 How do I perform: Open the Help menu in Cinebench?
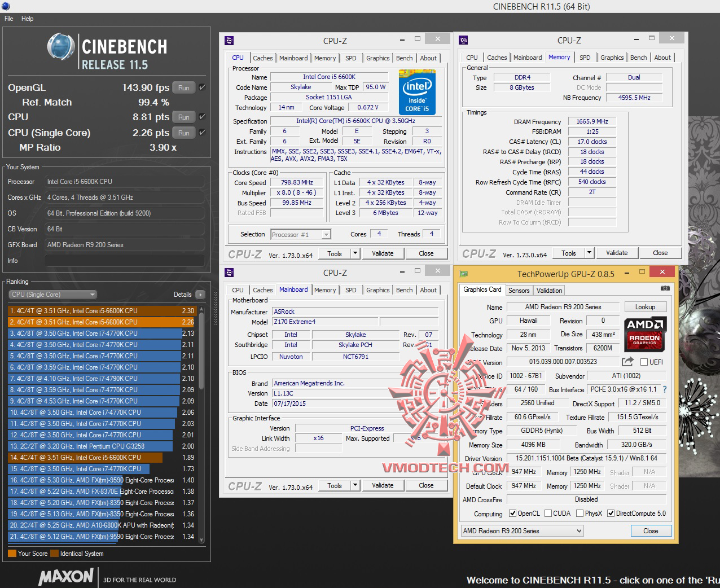[x=28, y=19]
